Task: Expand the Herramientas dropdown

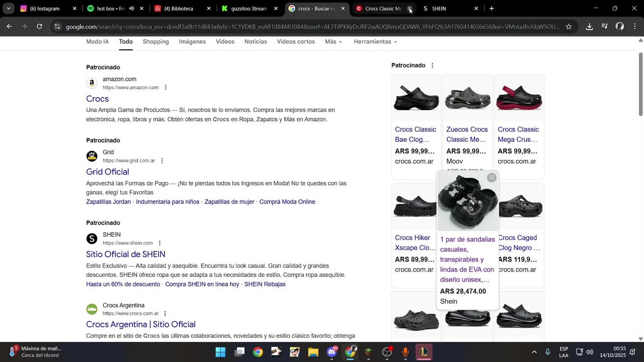Action: pyautogui.click(x=375, y=42)
